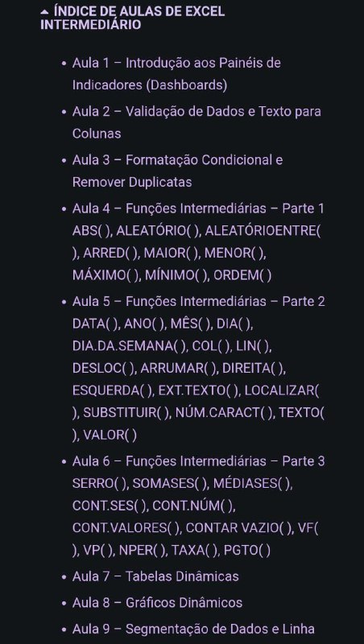Click the Remover Duplicatas text
The image size is (364, 644).
tap(132, 182)
